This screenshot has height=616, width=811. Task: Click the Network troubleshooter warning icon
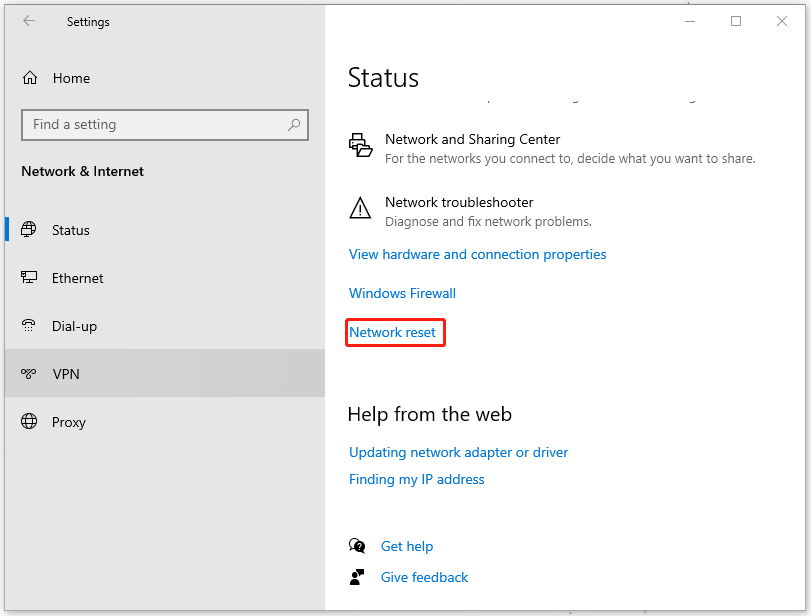(x=360, y=208)
